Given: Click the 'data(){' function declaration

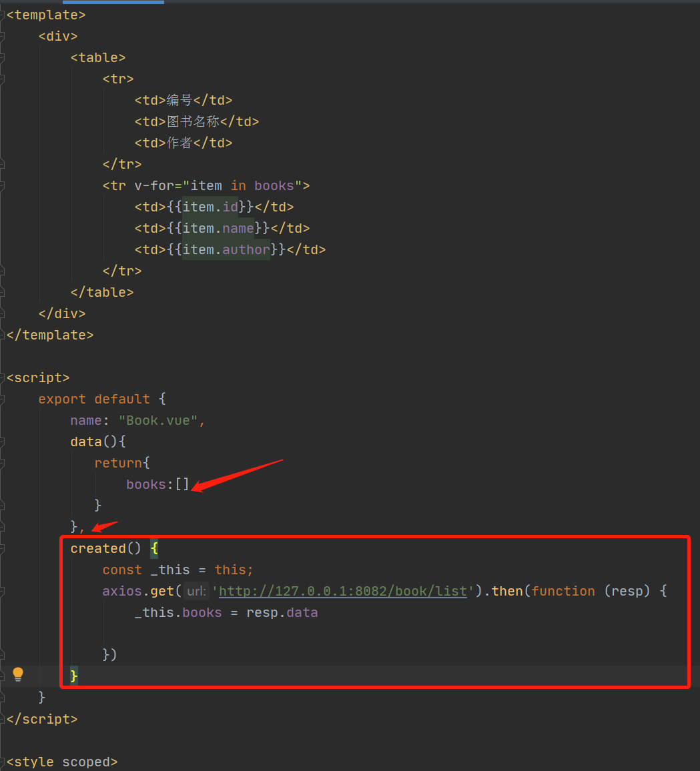Looking at the screenshot, I should (x=98, y=442).
